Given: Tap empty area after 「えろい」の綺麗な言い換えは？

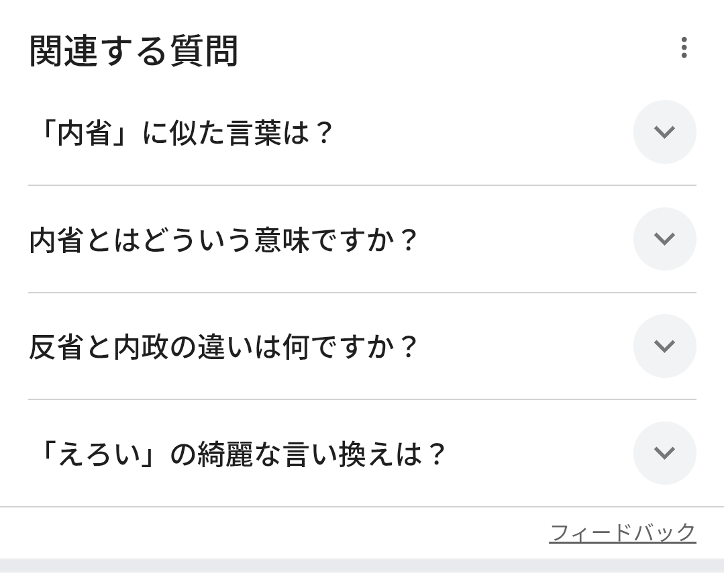Looking at the screenshot, I should 537,454.
